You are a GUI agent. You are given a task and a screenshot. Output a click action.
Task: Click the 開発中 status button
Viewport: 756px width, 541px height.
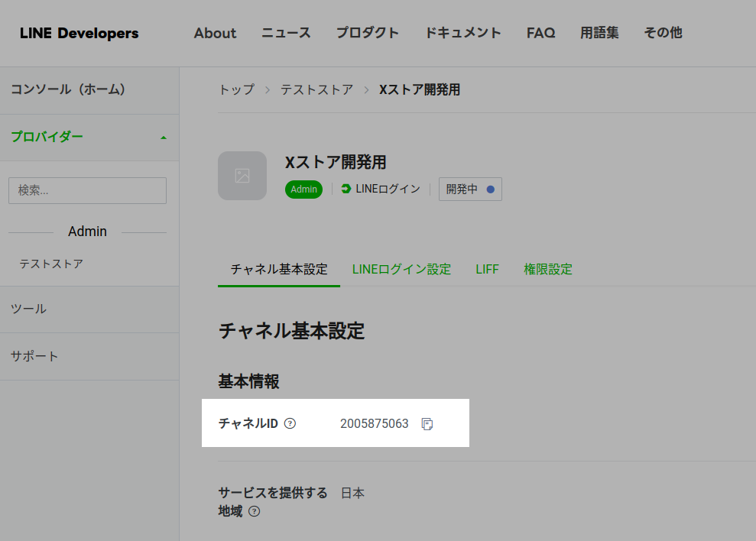pos(470,189)
